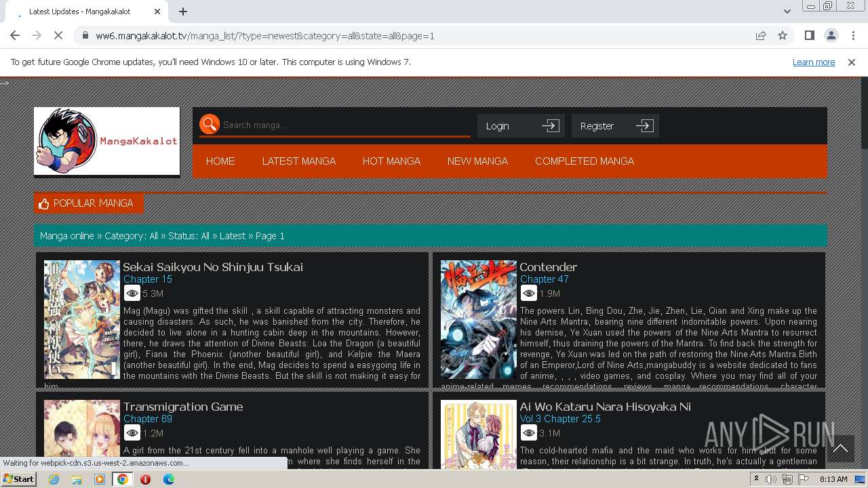This screenshot has width=868, height=488.
Task: Click the volume speaker tray icon
Action: (771, 479)
